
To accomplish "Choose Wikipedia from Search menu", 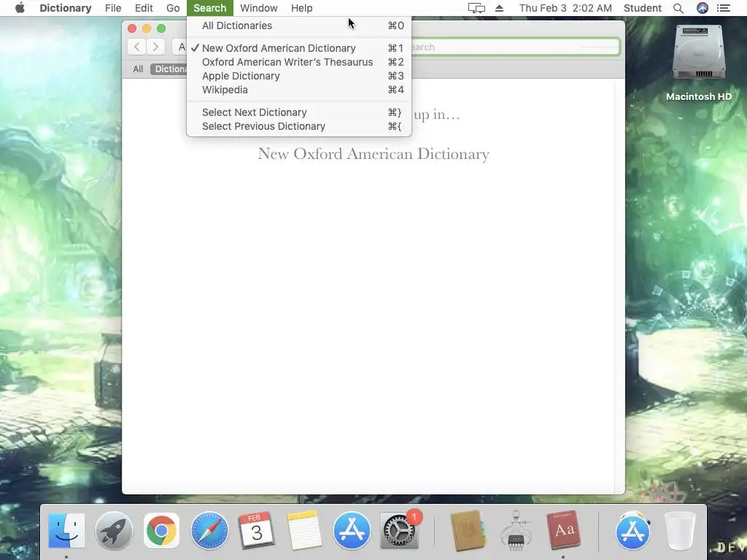I will click(x=298, y=90).
